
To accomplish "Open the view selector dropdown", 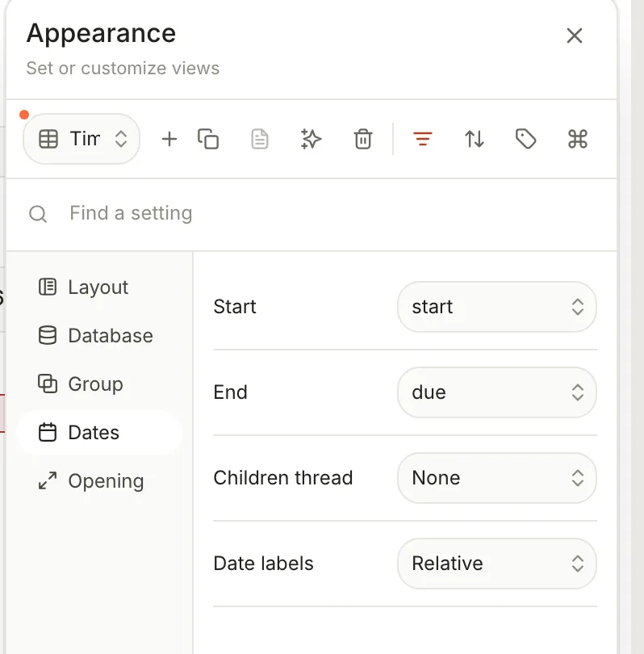I will (x=82, y=139).
